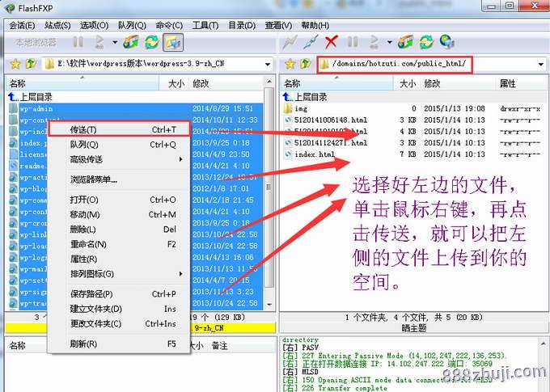
Task: Click the globe remote browser icon
Action: tap(447, 42)
